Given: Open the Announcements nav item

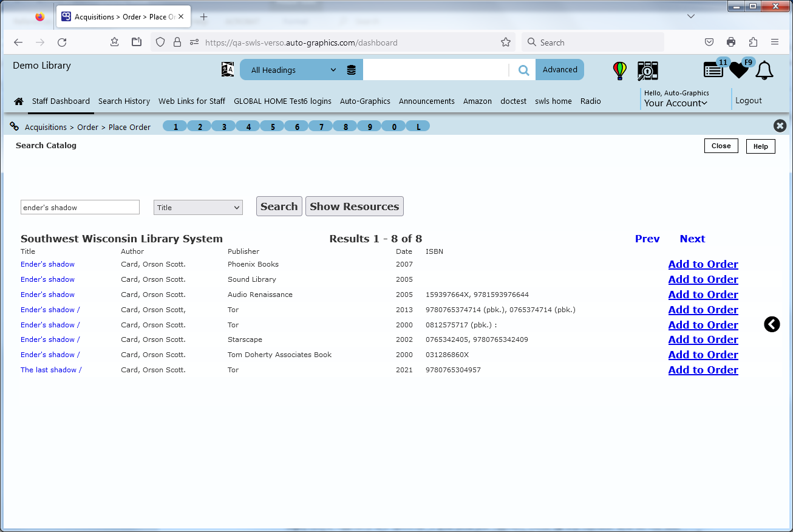Looking at the screenshot, I should 427,101.
